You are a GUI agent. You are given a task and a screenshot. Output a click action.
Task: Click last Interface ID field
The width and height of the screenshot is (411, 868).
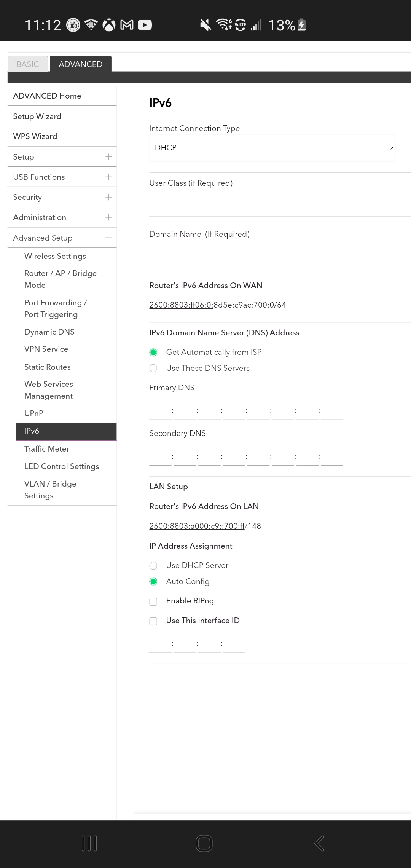234,644
